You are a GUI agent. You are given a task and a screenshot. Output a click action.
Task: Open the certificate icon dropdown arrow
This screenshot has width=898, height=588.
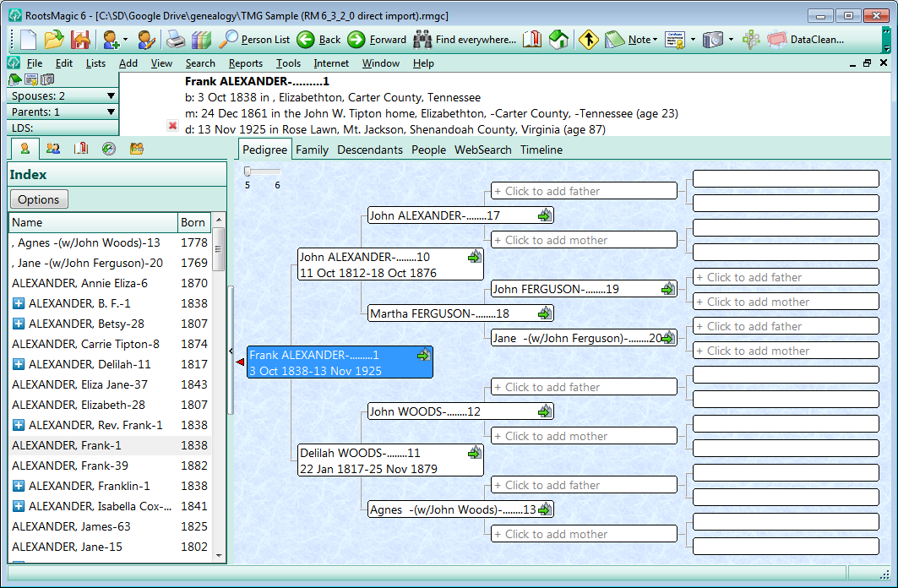click(x=693, y=40)
